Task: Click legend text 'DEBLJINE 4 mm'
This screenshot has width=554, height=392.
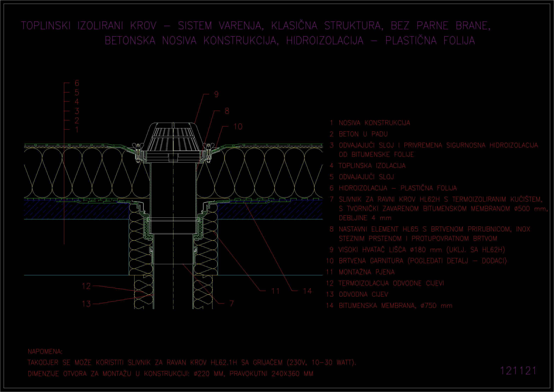Action: point(365,218)
